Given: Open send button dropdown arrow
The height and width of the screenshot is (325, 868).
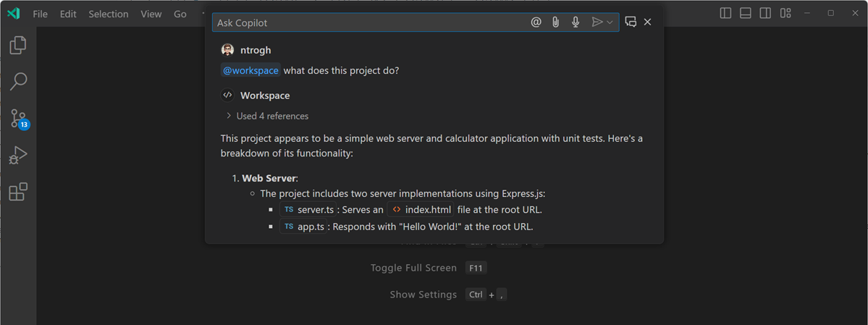Looking at the screenshot, I should pos(610,22).
